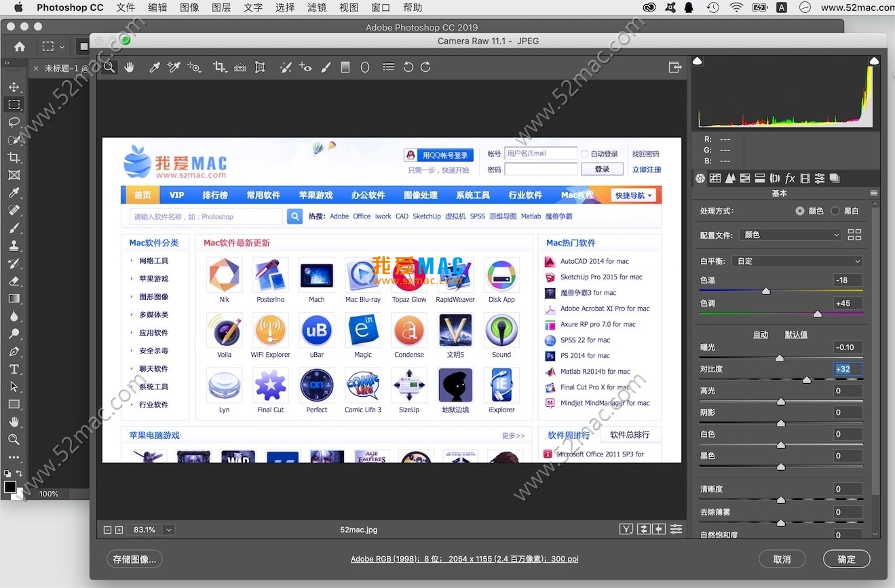Open the 文件 menu
Screen dimensions: 895x588
tap(126, 7)
